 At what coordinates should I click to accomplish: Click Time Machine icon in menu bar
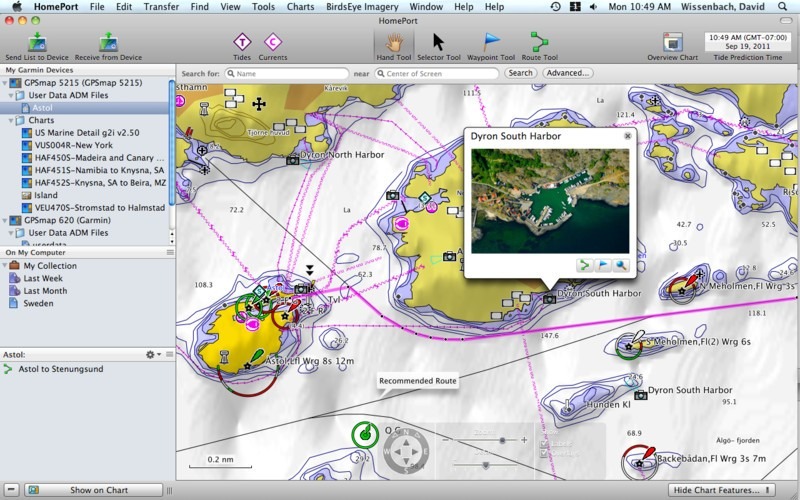(555, 7)
